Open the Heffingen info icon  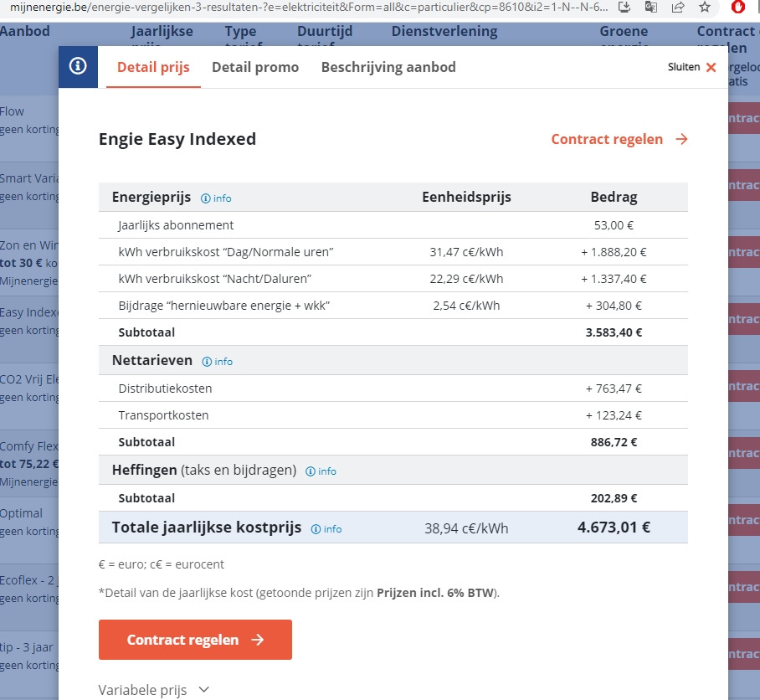click(x=321, y=471)
